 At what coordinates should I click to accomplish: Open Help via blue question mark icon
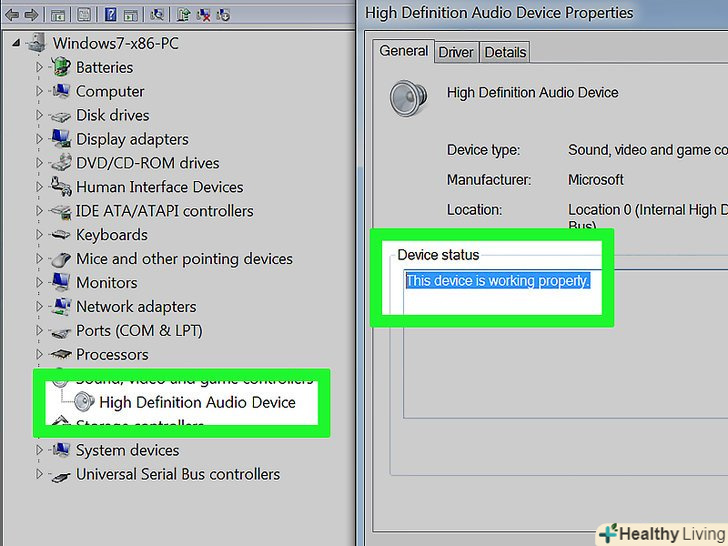pos(110,15)
